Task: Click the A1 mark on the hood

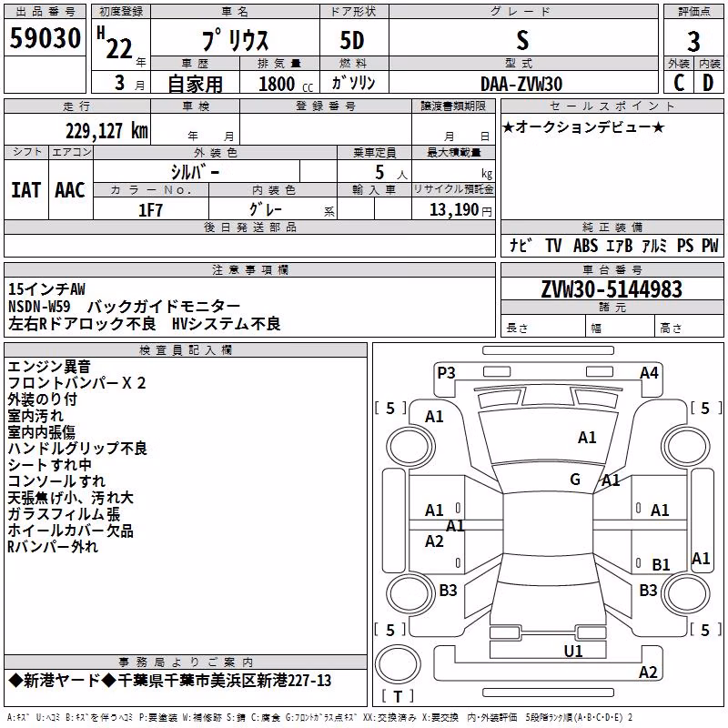Action: click(587, 438)
